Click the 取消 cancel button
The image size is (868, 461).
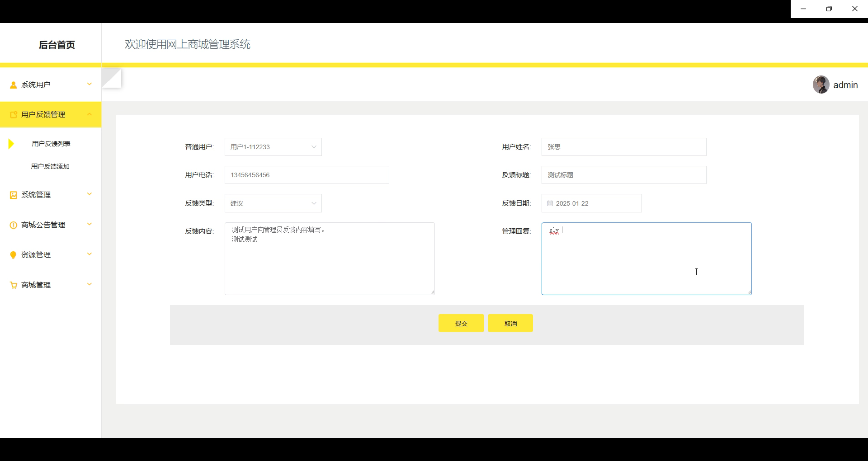pos(510,324)
